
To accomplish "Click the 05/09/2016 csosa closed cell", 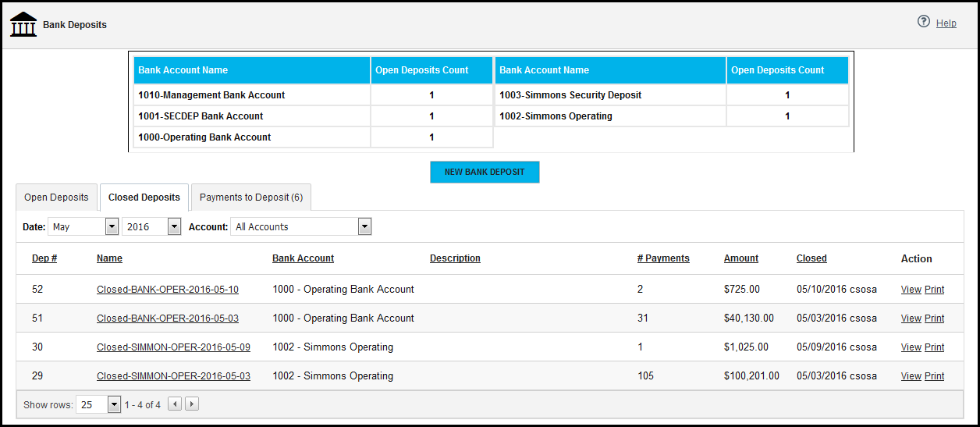I will 836,347.
